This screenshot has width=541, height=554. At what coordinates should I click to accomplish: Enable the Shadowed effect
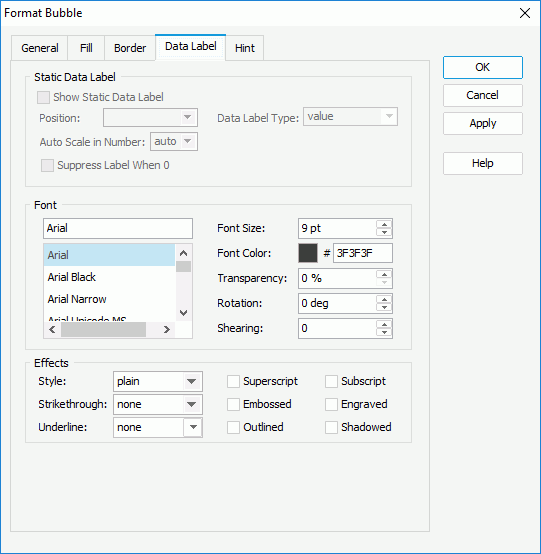coord(331,428)
